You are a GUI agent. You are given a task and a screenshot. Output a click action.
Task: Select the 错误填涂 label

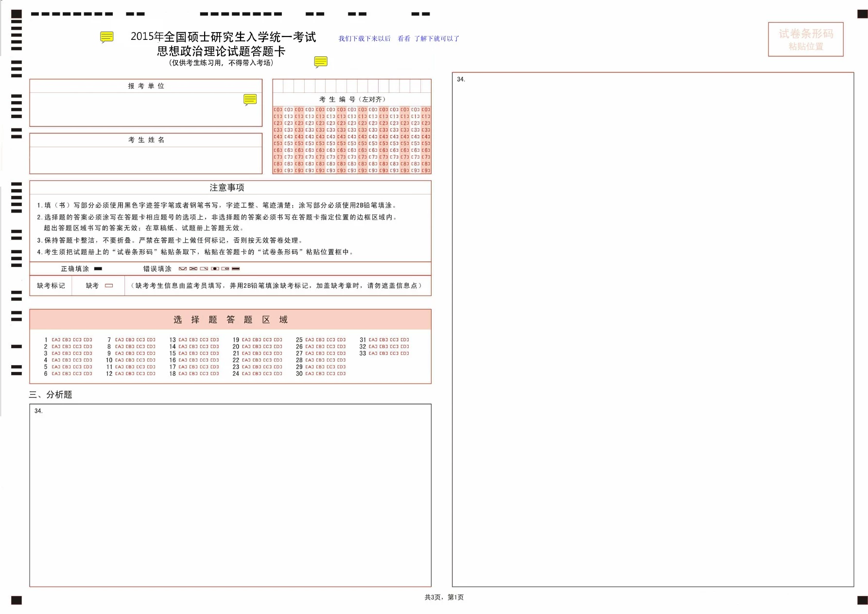157,269
